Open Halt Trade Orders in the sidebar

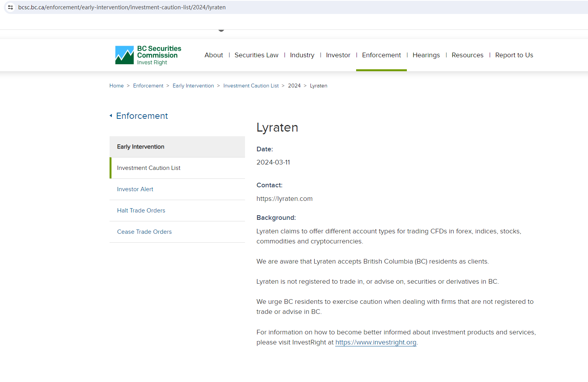pos(177,211)
